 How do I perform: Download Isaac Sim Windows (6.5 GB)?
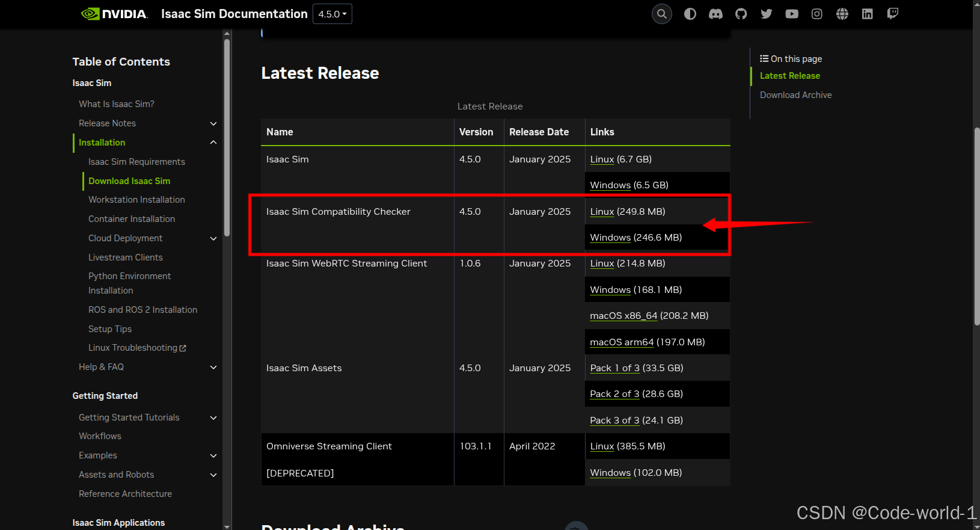[x=610, y=185]
